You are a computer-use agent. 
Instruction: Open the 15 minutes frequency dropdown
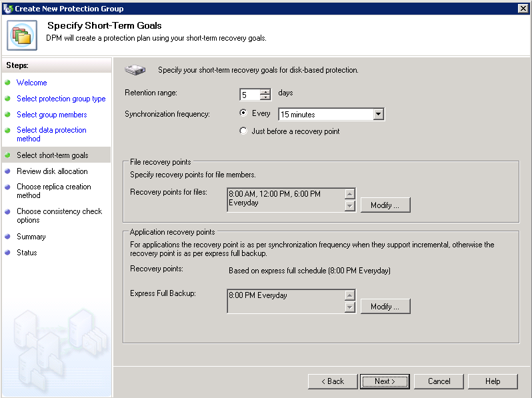378,115
